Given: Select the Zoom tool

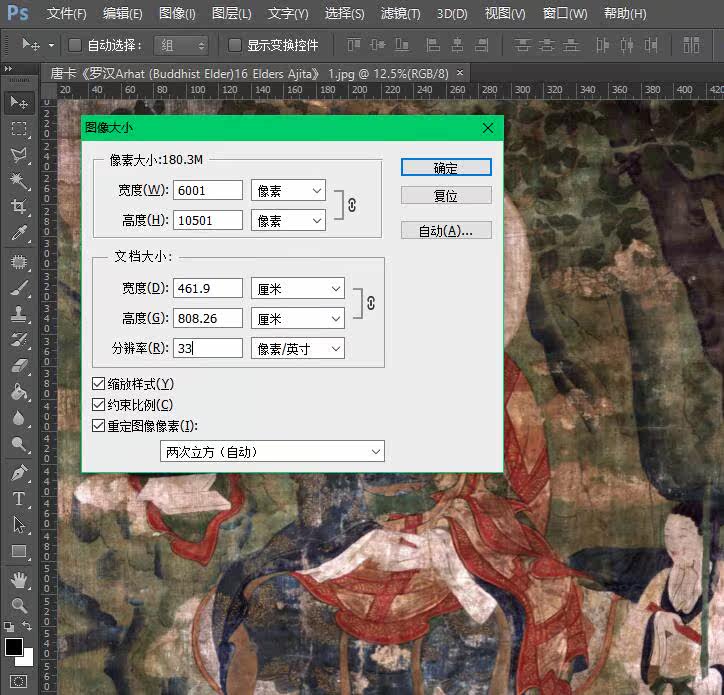Looking at the screenshot, I should (x=18, y=605).
